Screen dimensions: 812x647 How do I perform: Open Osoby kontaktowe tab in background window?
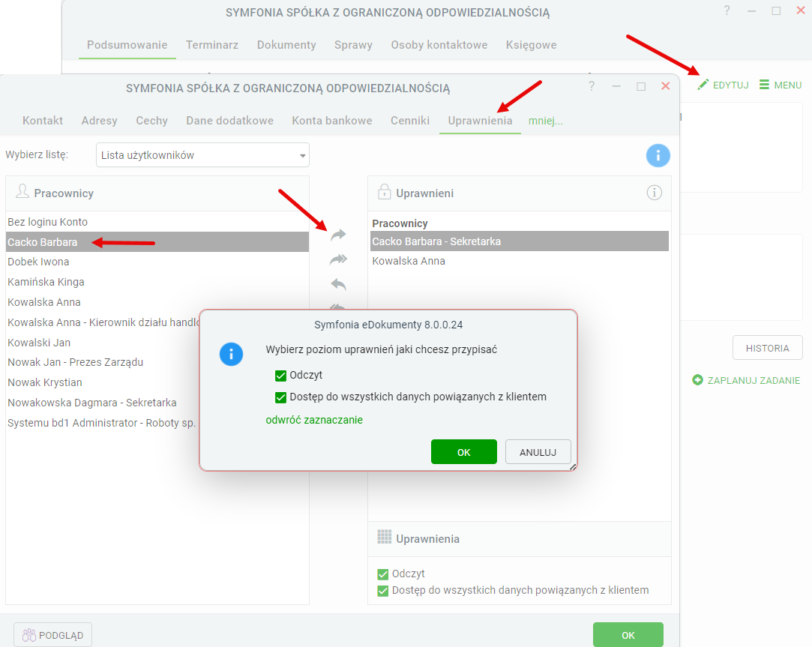pos(439,45)
